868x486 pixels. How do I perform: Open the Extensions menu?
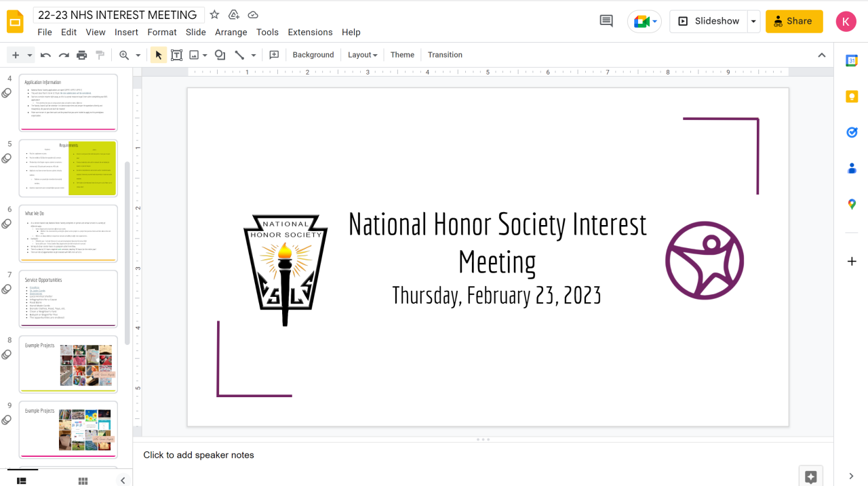pos(310,32)
